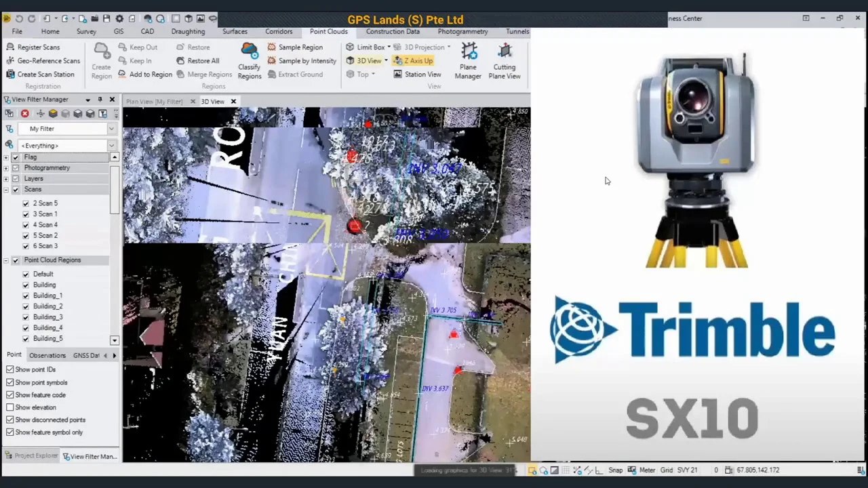Switch to the Surfaces ribbon tab

tap(235, 32)
